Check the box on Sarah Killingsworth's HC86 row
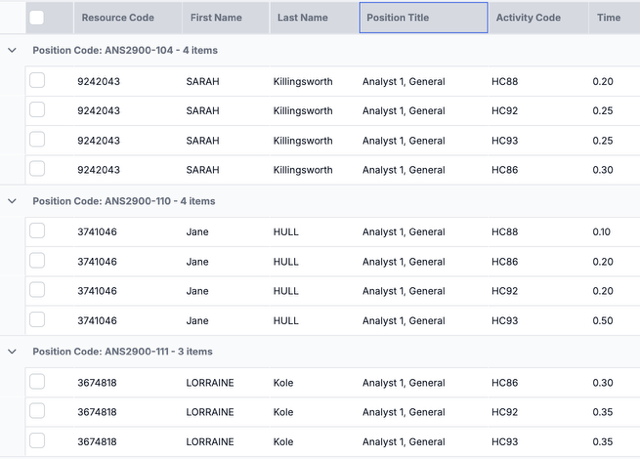The width and height of the screenshot is (640, 459). click(37, 169)
